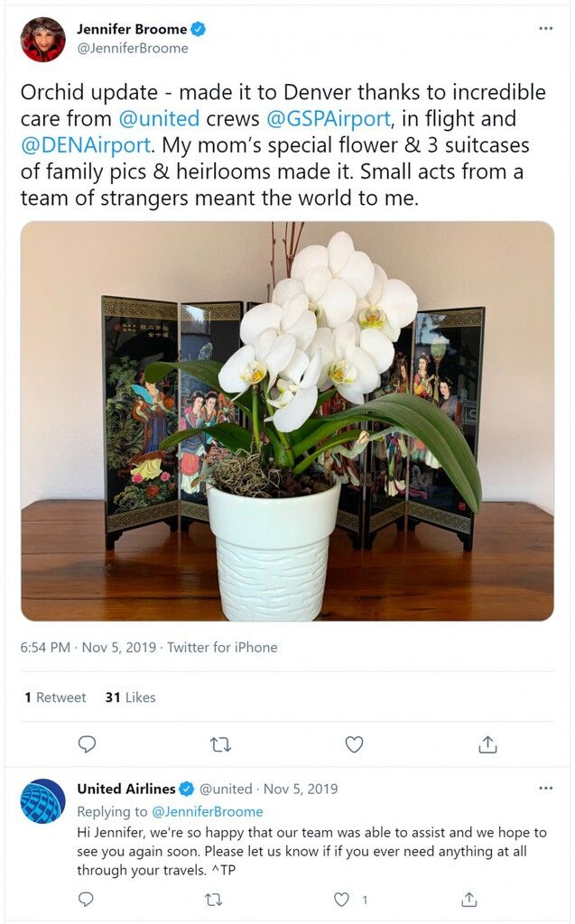This screenshot has height=924, width=575.
Task: Click the Twitter for iPhone source link
Action: click(x=222, y=647)
